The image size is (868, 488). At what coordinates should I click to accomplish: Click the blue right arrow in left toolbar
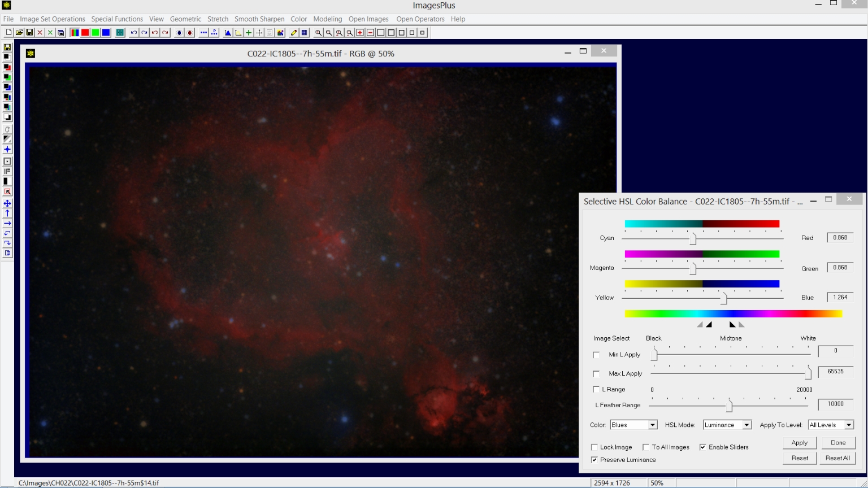coord(7,224)
